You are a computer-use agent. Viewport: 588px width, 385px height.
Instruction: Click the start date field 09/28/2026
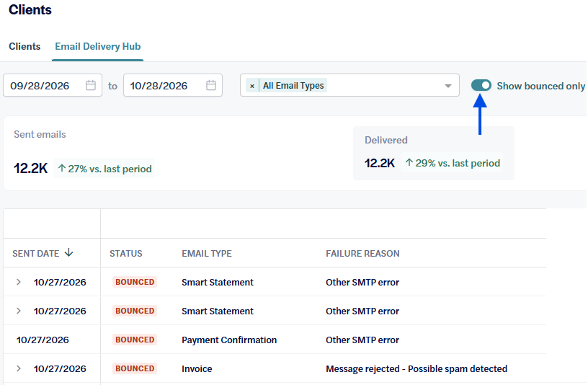click(x=53, y=85)
